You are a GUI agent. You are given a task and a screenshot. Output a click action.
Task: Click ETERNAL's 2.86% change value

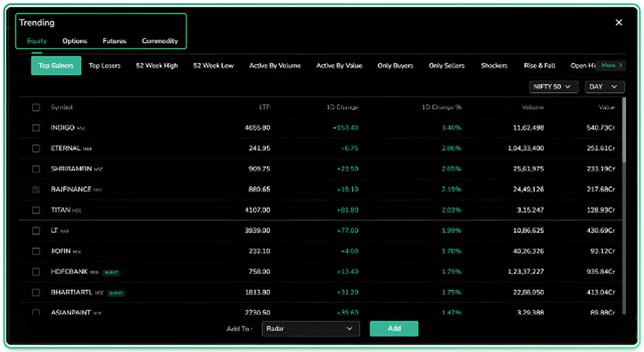click(451, 148)
